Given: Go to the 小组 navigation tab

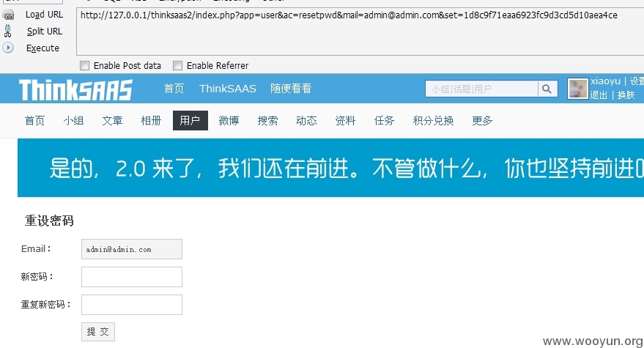Looking at the screenshot, I should pyautogui.click(x=73, y=121).
